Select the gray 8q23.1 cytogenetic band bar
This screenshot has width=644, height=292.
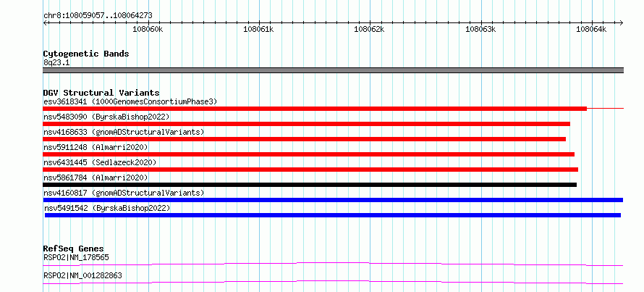333,70
